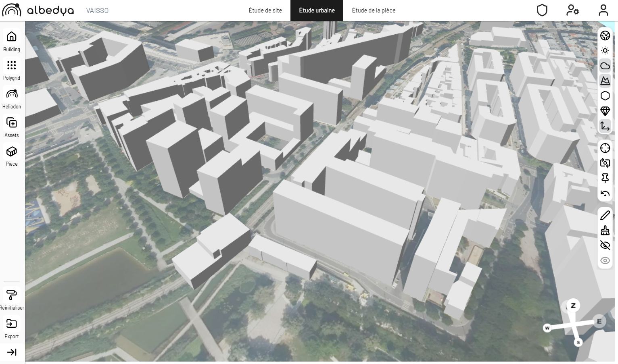This screenshot has width=618, height=364.
Task: Click the VAISSO project name
Action: click(97, 10)
